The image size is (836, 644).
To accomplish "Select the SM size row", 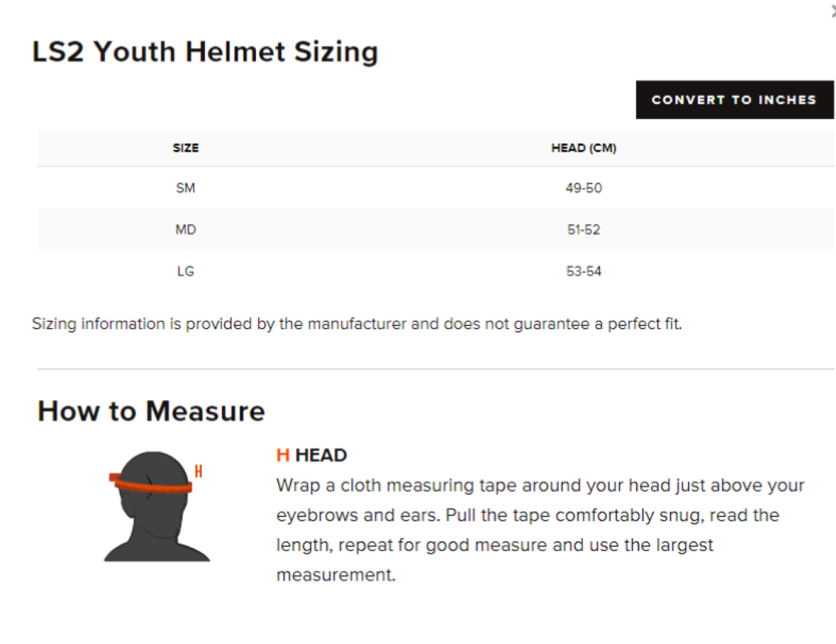I will (x=186, y=188).
